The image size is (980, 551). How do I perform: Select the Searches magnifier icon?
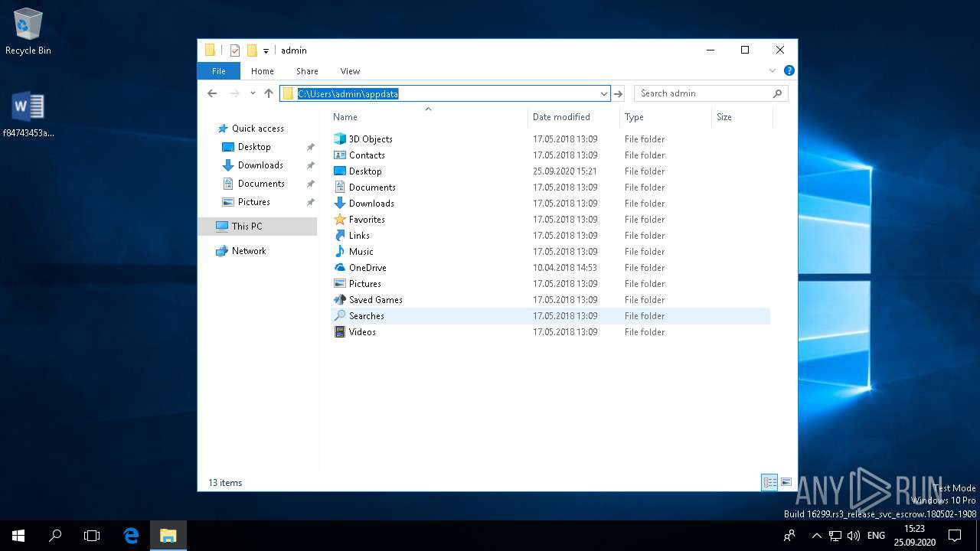pos(340,316)
